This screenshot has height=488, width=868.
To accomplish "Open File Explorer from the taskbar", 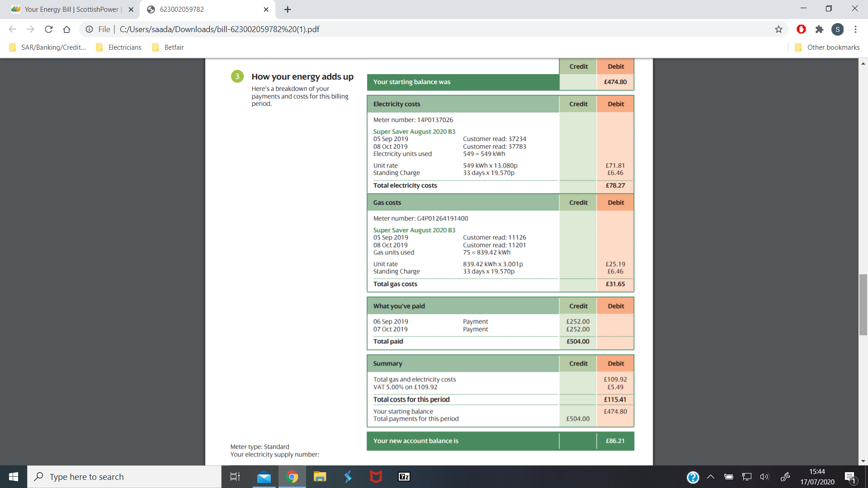I will pyautogui.click(x=320, y=477).
